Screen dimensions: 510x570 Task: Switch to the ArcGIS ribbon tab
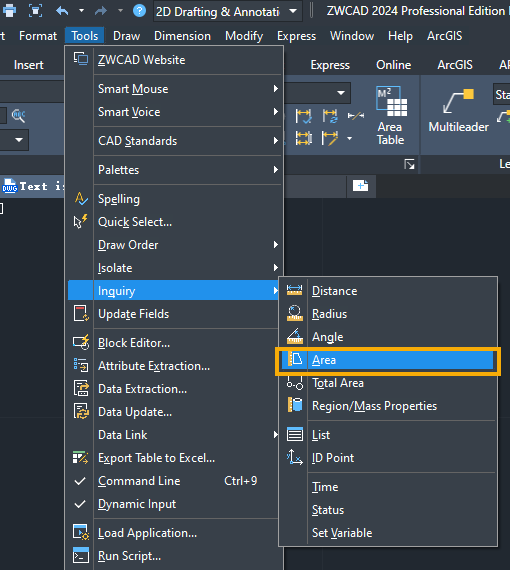pos(455,65)
